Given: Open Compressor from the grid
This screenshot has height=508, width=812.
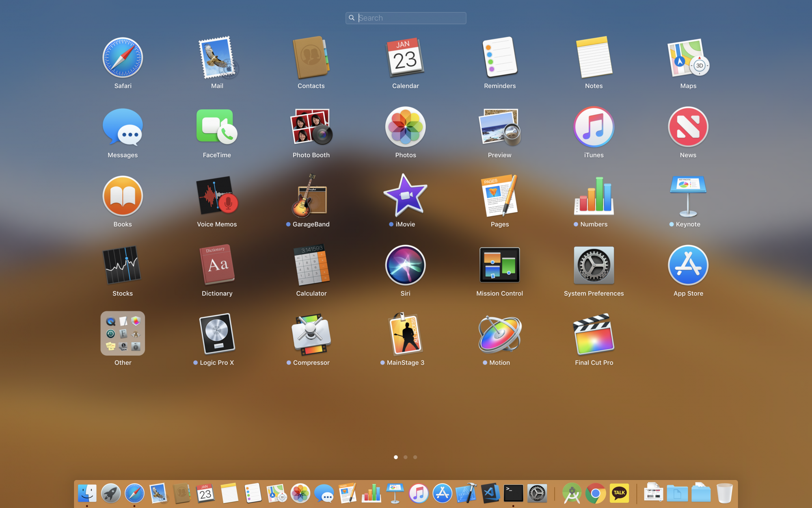Looking at the screenshot, I should click(x=311, y=334).
